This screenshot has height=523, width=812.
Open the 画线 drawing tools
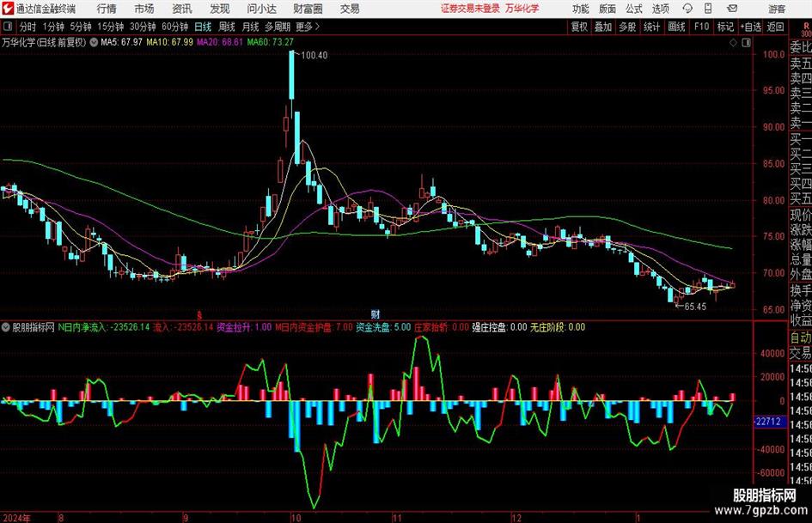coord(676,27)
